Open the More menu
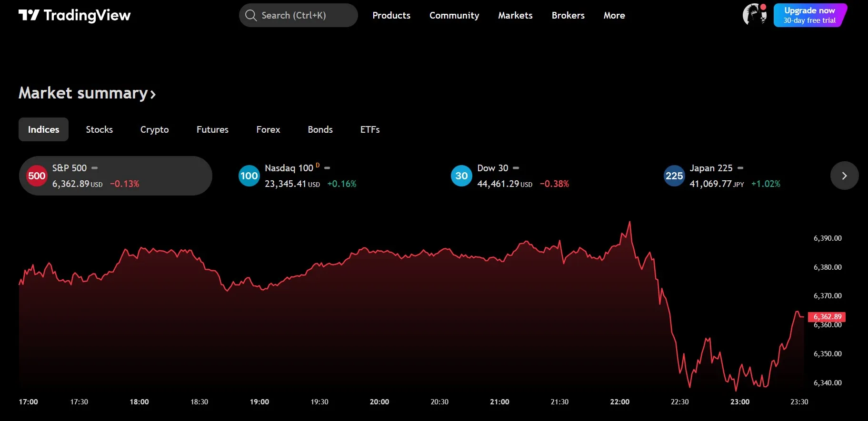 click(614, 15)
